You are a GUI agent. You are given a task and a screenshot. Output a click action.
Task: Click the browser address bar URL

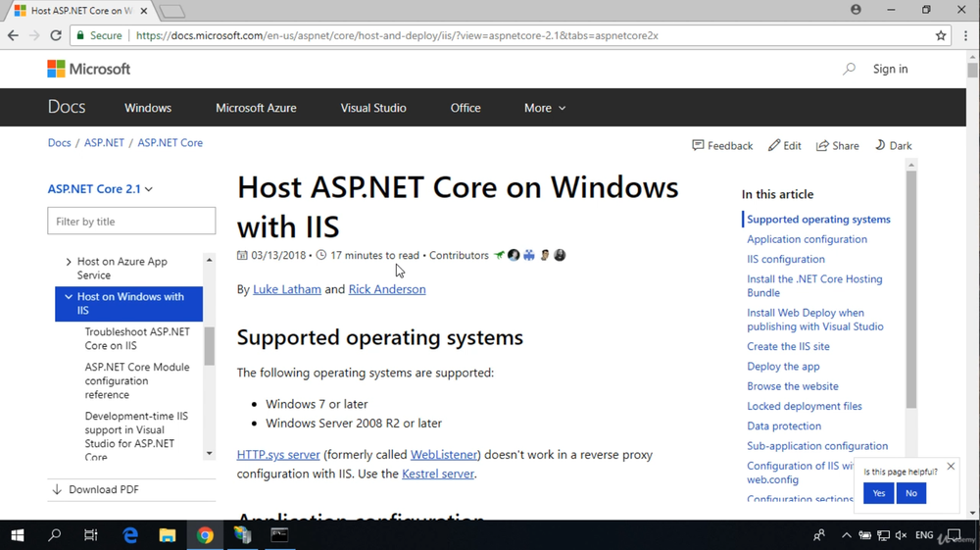pos(397,35)
